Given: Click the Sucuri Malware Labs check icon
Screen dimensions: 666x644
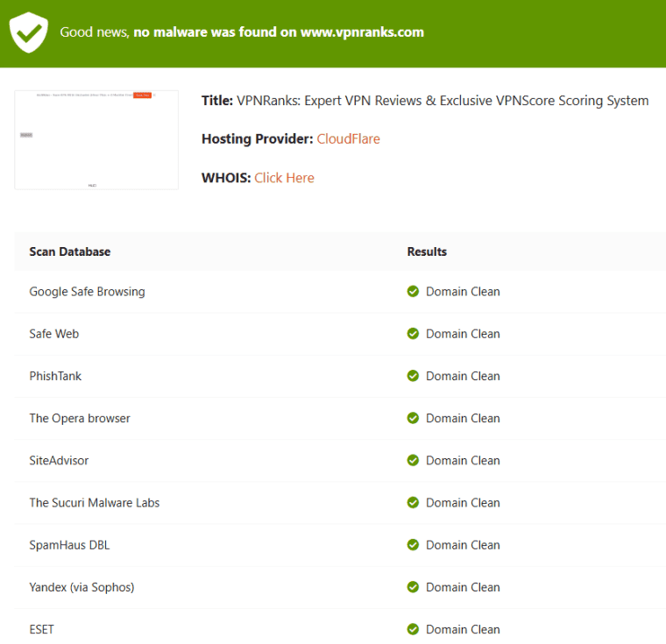Looking at the screenshot, I should tap(413, 503).
